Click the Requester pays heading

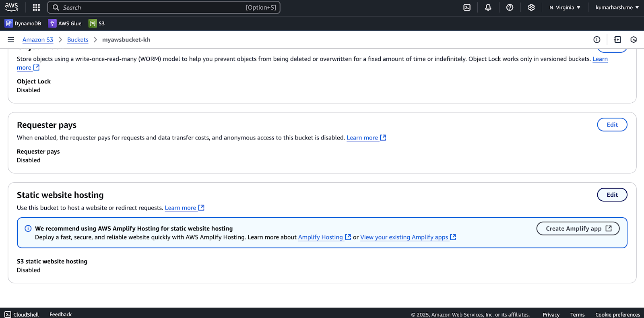click(x=47, y=125)
